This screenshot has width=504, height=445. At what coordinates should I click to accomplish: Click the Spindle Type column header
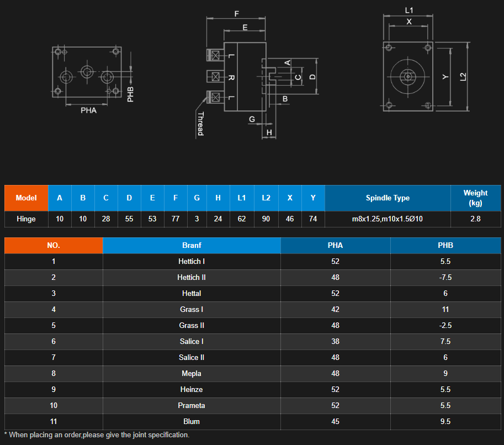pos(388,198)
